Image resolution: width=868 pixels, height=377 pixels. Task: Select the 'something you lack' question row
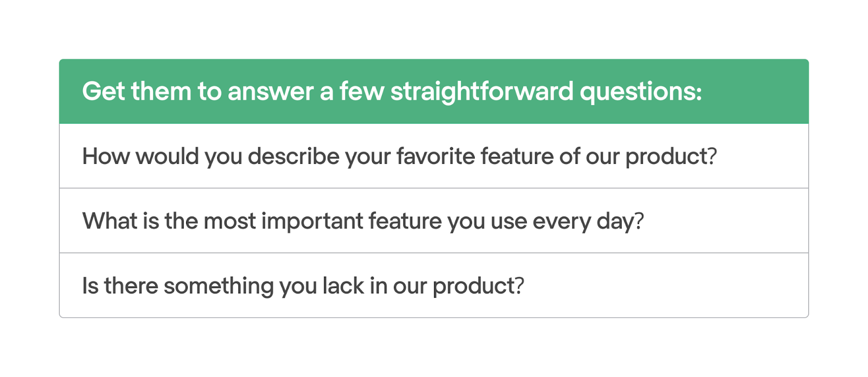[x=434, y=285]
